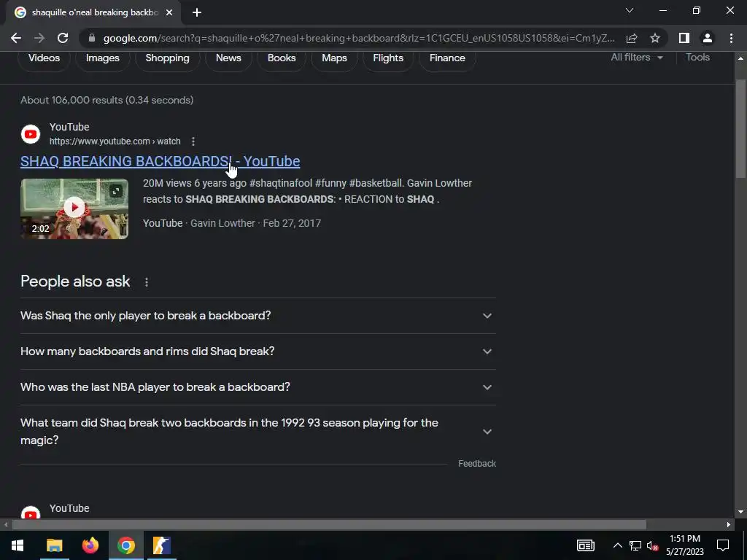The width and height of the screenshot is (747, 560).
Task: Close the shaquille o'neal search tab
Action: [169, 12]
